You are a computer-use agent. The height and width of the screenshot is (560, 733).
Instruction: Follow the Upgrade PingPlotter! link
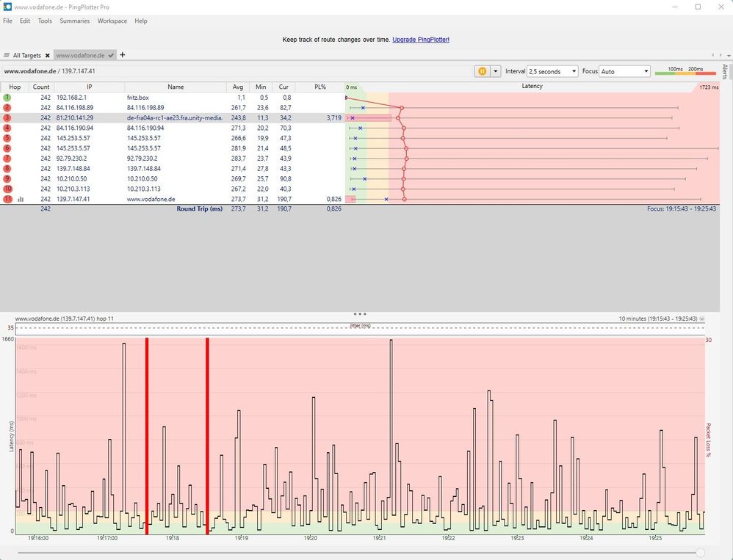click(421, 40)
